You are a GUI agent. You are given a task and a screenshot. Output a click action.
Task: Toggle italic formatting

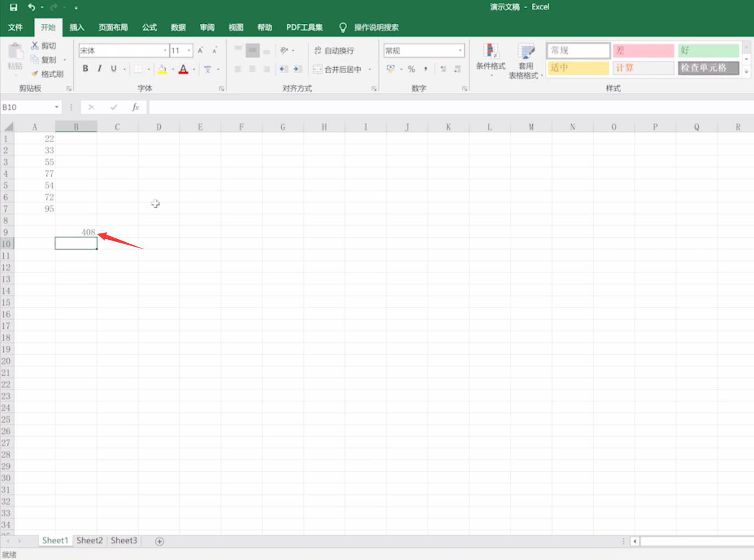(x=99, y=69)
